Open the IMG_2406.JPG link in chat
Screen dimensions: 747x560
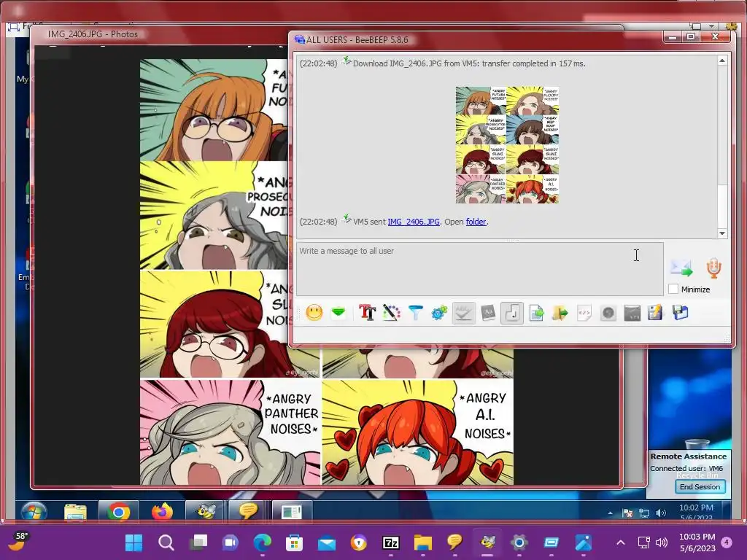point(414,222)
